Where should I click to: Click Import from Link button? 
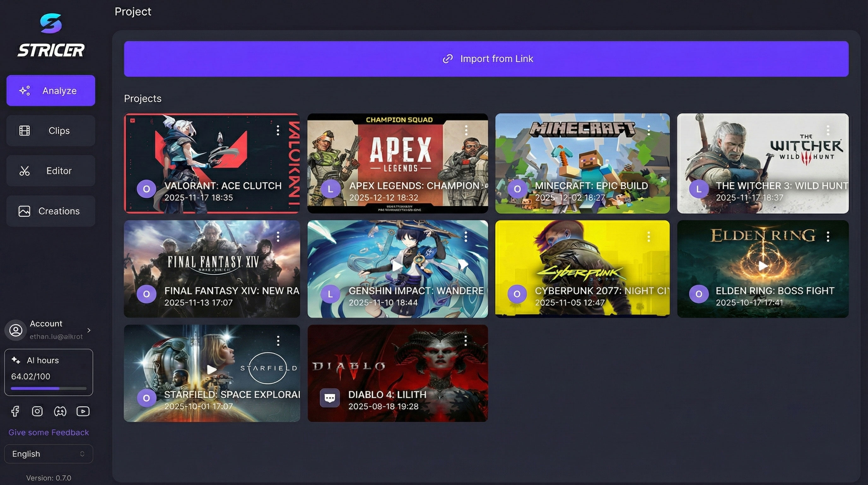coord(486,59)
